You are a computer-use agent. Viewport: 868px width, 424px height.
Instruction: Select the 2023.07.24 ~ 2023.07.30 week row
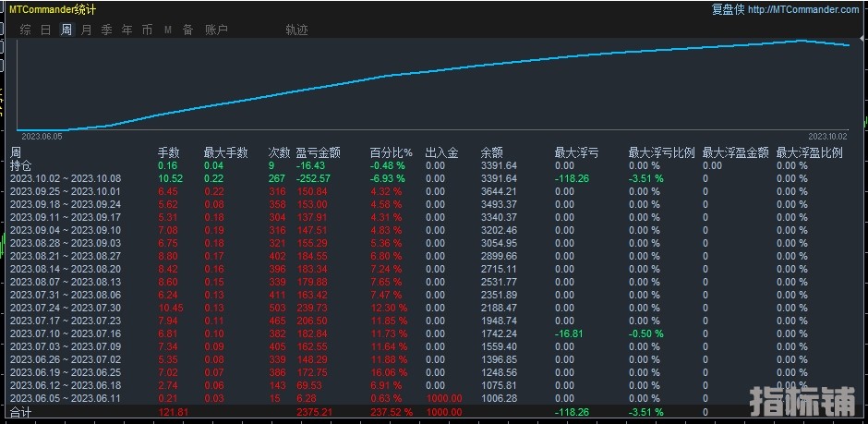pos(66,308)
